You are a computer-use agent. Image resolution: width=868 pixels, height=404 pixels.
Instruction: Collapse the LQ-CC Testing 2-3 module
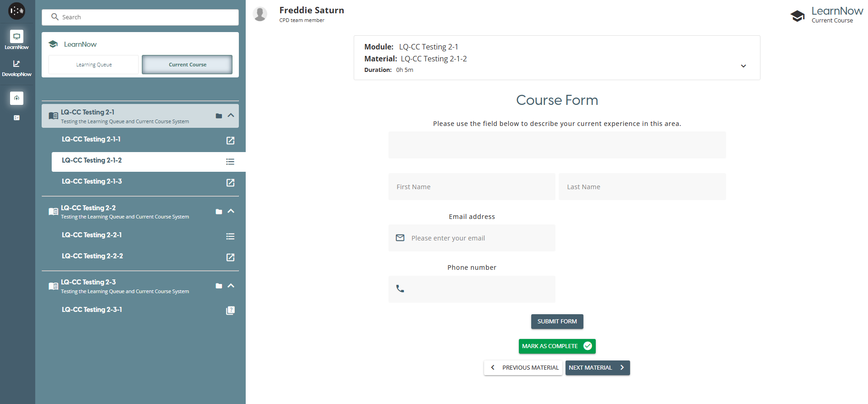(x=231, y=286)
